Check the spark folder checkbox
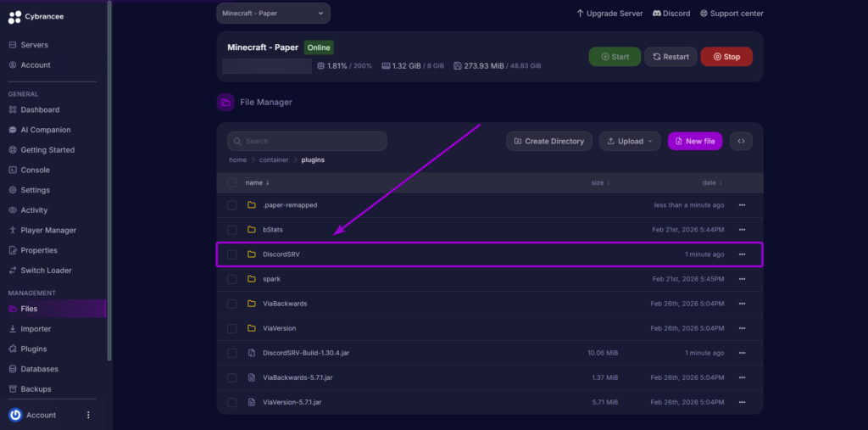The height and width of the screenshot is (430, 868). click(232, 279)
